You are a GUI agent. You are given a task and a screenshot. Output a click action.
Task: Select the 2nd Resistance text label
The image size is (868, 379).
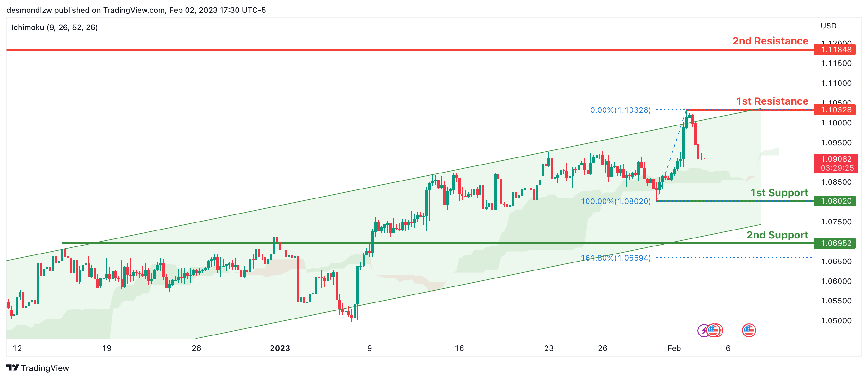(x=770, y=41)
